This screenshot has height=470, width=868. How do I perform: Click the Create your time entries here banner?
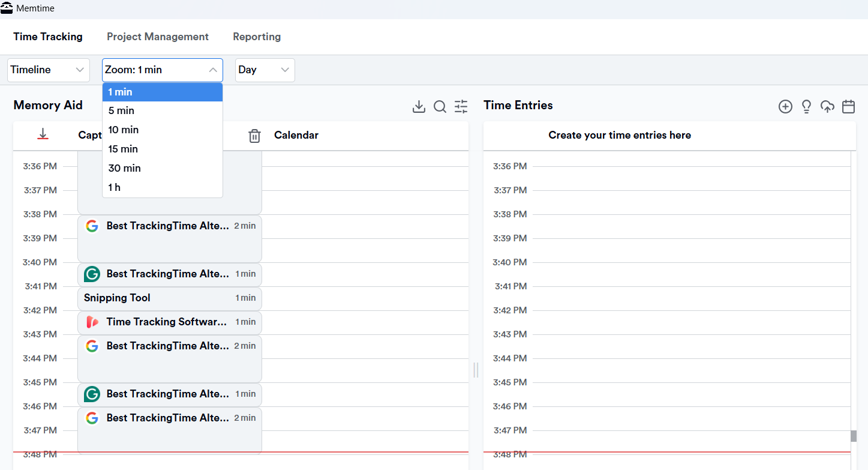(x=619, y=135)
